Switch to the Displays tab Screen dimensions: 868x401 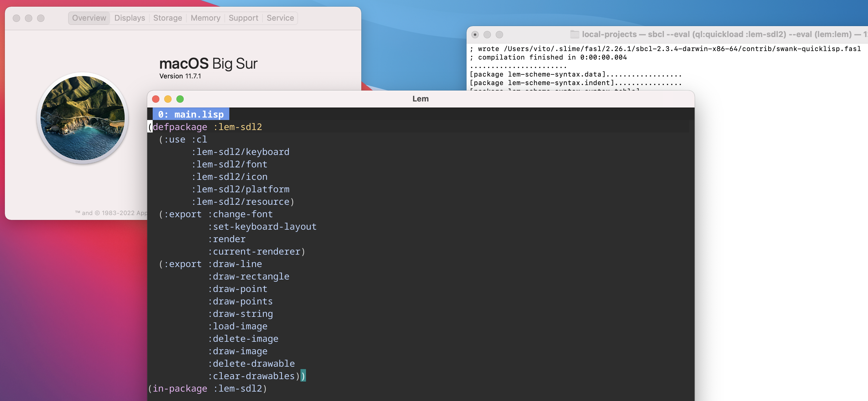[129, 18]
